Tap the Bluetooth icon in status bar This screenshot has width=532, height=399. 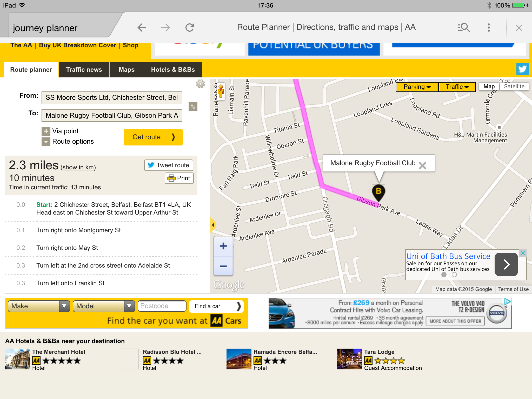click(489, 5)
